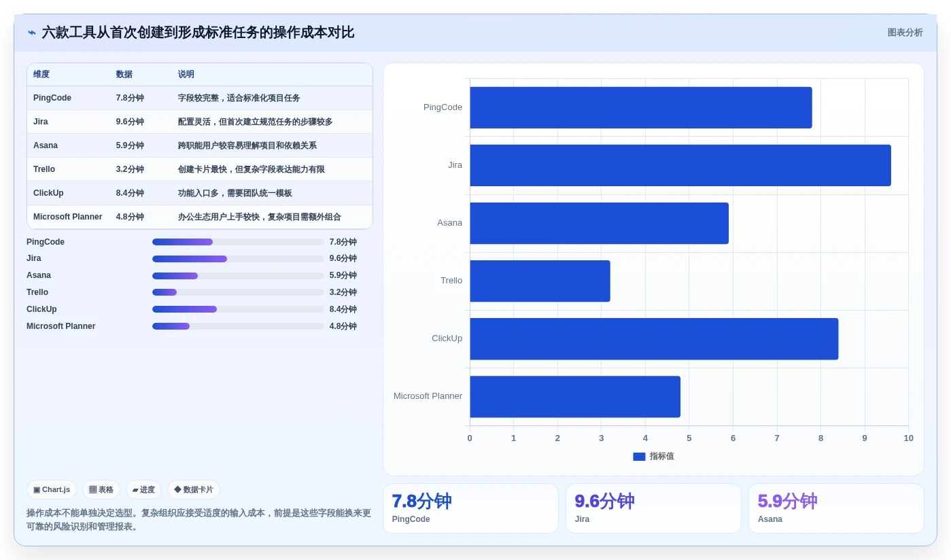Click the Trello bar in the chart
Viewport: 951px width, 560px height.
coord(540,281)
